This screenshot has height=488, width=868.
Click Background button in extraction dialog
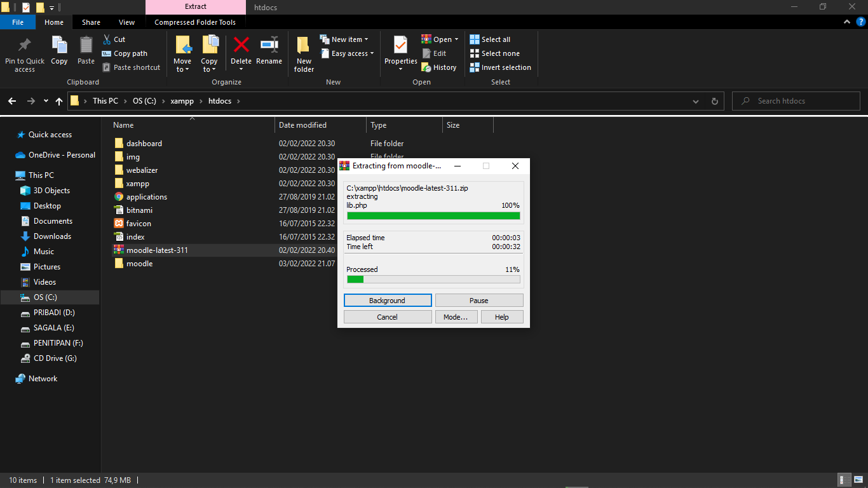pyautogui.click(x=388, y=301)
